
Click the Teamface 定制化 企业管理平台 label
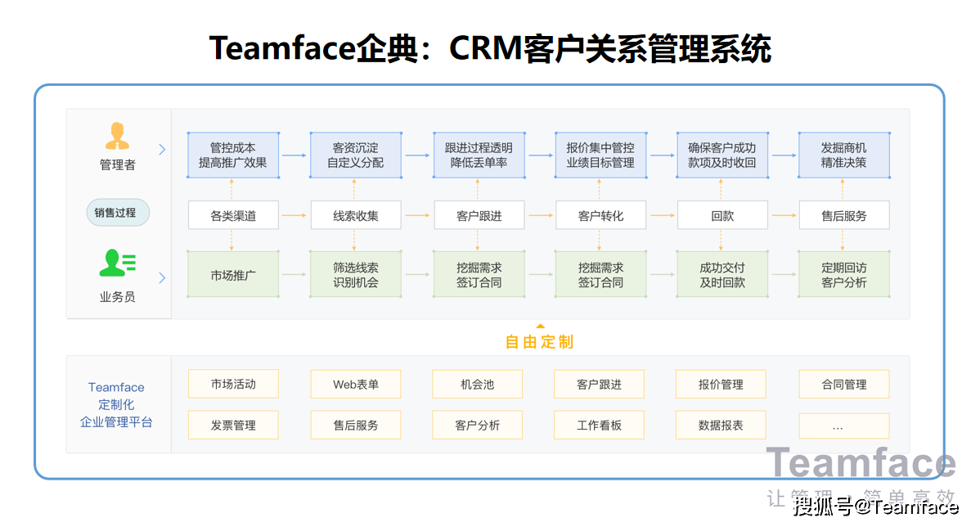click(x=116, y=404)
